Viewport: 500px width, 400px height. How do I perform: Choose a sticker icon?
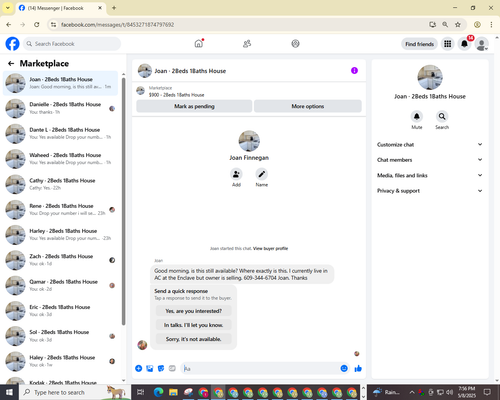click(x=161, y=368)
